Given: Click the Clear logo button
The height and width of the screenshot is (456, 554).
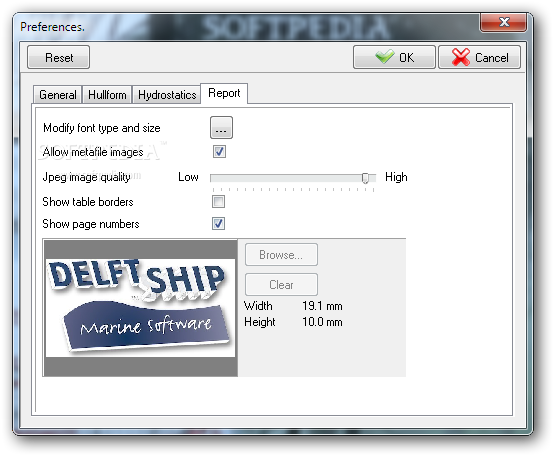Looking at the screenshot, I should 281,284.
